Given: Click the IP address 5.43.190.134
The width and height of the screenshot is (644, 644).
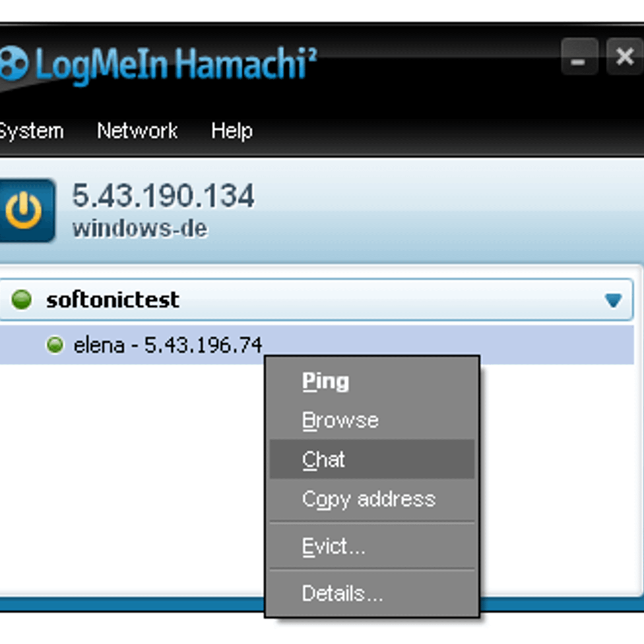Looking at the screenshot, I should [x=163, y=196].
